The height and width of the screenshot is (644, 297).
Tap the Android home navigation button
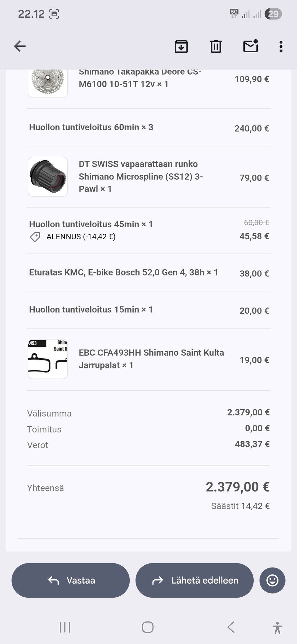click(x=148, y=627)
